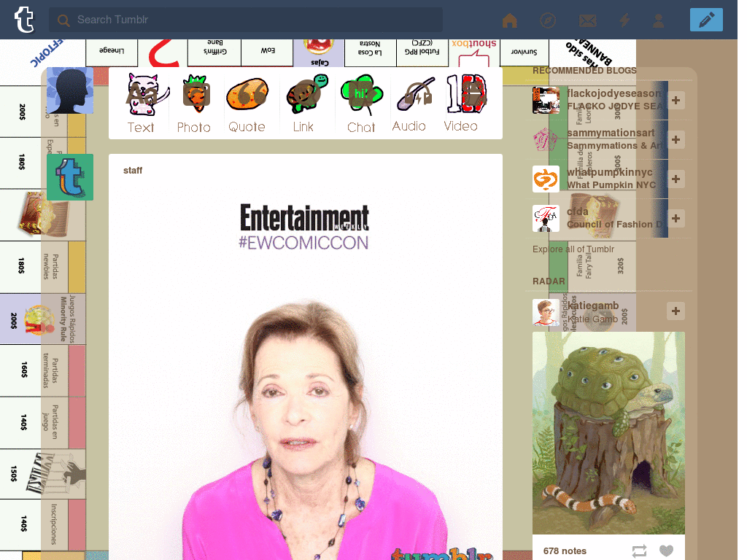This screenshot has height=560, width=747.
Task: Click Explore all of Tumblr link
Action: [x=573, y=249]
